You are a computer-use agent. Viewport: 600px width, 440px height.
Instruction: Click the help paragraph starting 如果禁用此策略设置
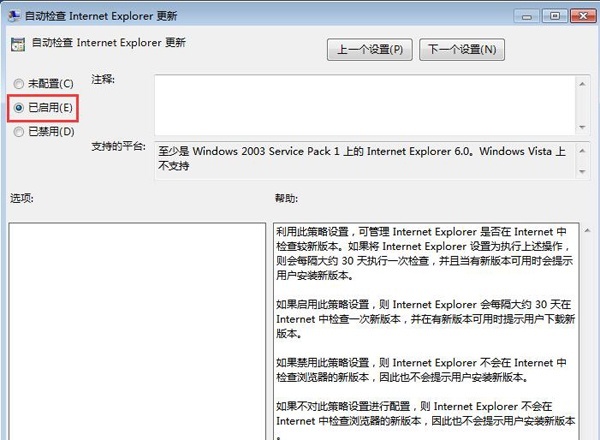pyautogui.click(x=421, y=370)
